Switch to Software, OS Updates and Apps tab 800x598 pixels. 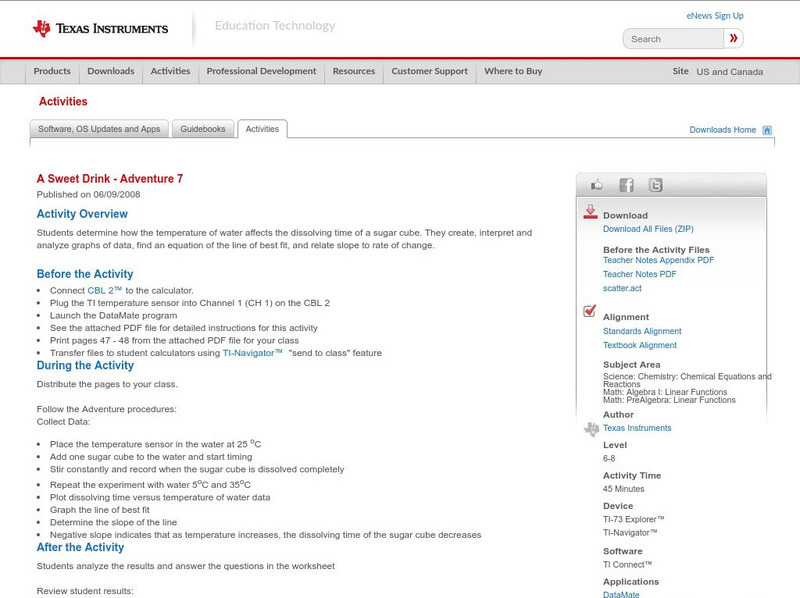99,129
